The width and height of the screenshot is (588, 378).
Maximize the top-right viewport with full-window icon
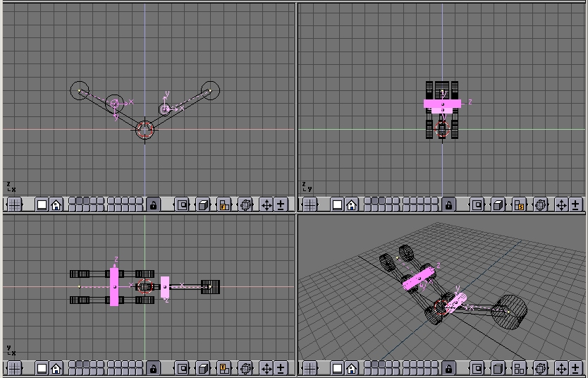point(337,205)
